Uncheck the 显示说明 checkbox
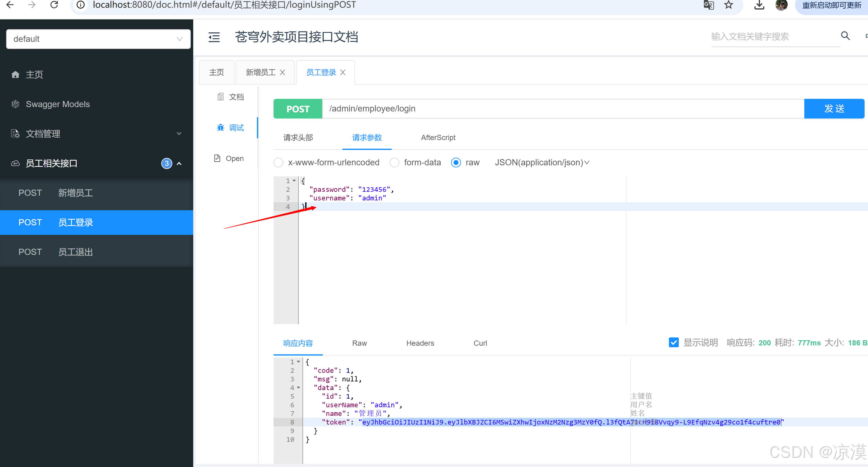 click(674, 343)
